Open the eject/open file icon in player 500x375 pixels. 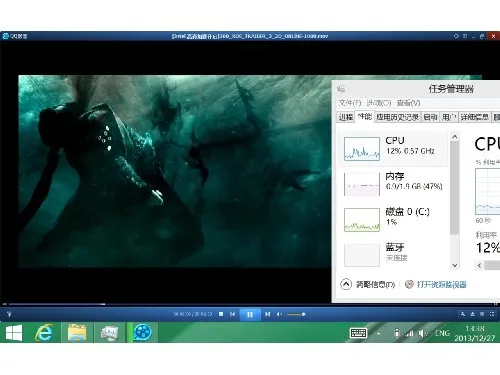tap(473, 314)
